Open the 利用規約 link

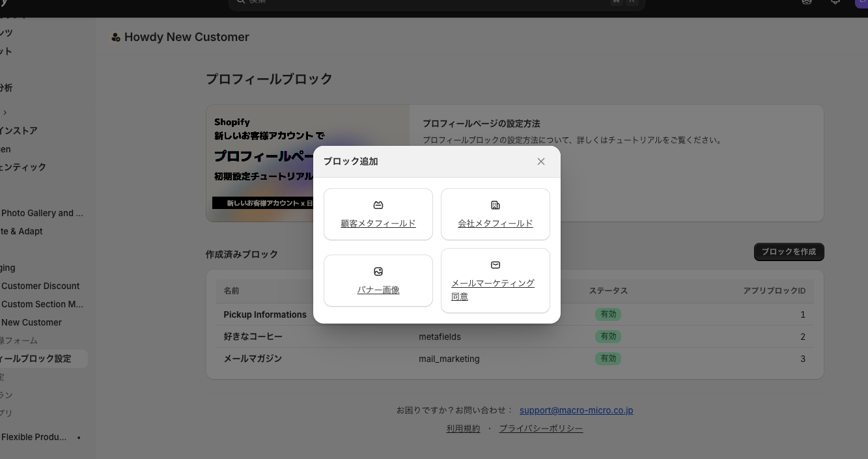(463, 428)
